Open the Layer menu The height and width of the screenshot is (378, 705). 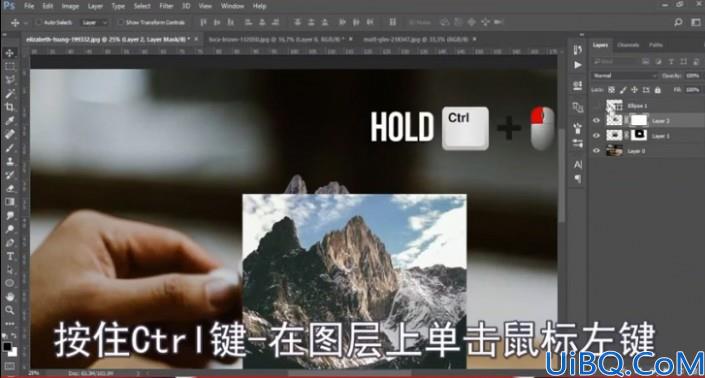pyautogui.click(x=95, y=6)
